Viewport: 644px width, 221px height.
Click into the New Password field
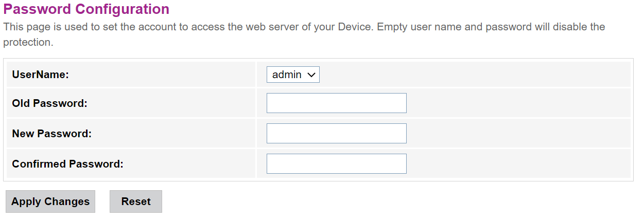(336, 133)
